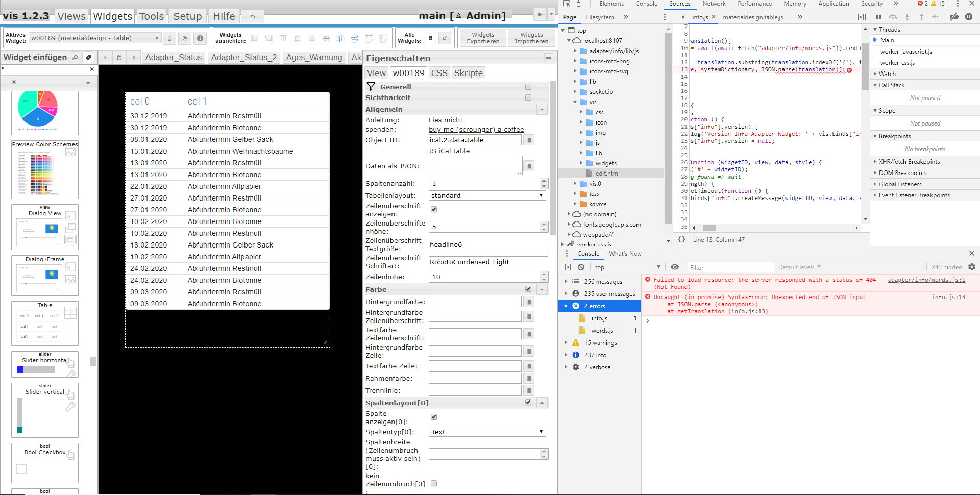Toggle the Spalte anzeigen[0] checkbox
This screenshot has width=980, height=495.
(x=434, y=417)
